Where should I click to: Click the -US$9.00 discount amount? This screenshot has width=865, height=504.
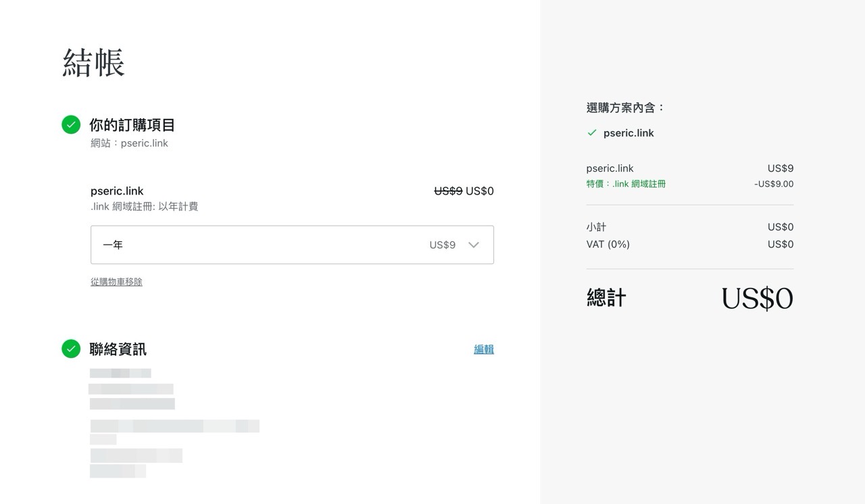tap(774, 184)
